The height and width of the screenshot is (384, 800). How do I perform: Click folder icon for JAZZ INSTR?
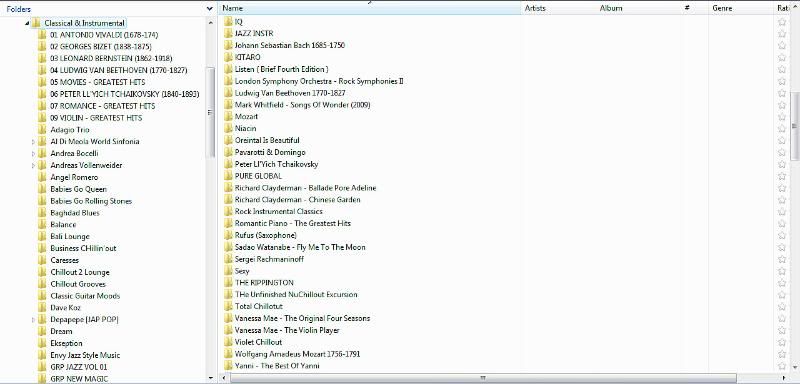point(228,33)
